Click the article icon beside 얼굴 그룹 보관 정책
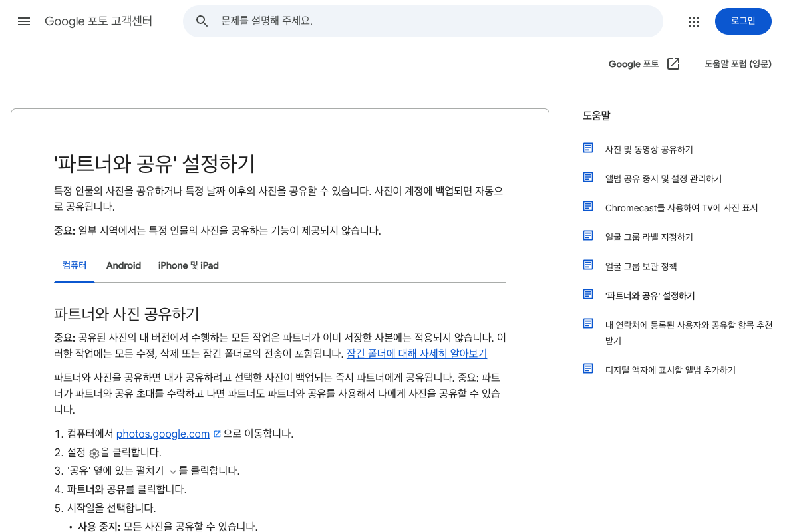 tap(588, 265)
